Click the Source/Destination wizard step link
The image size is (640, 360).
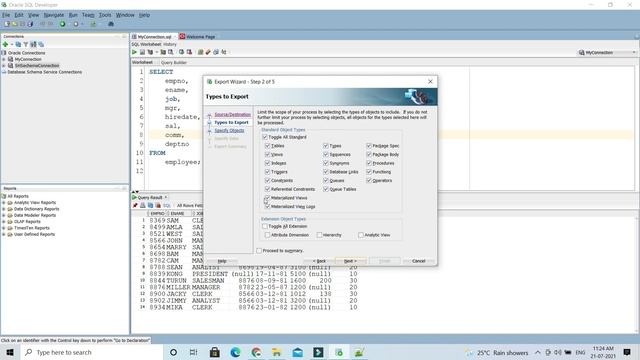point(233,115)
